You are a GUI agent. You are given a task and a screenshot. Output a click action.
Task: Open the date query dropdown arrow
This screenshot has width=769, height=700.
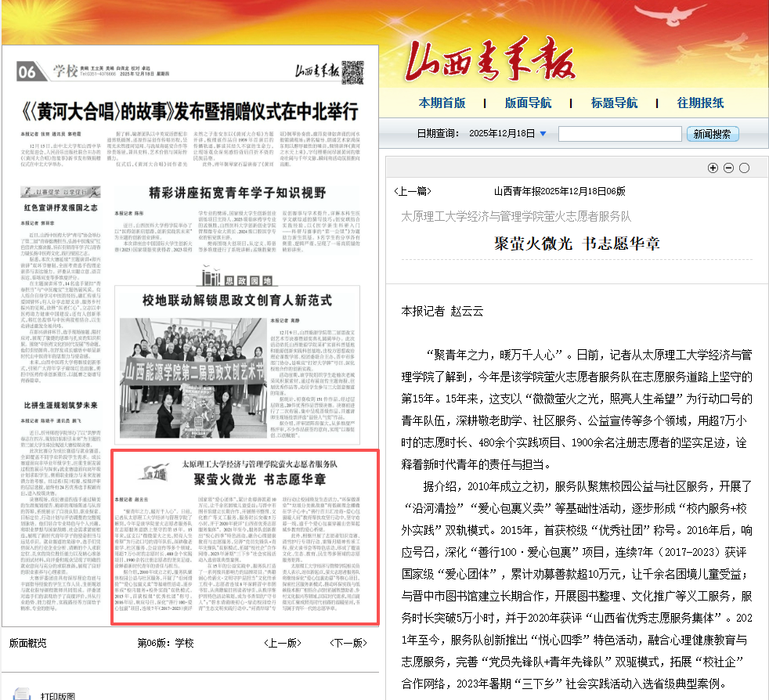click(543, 134)
